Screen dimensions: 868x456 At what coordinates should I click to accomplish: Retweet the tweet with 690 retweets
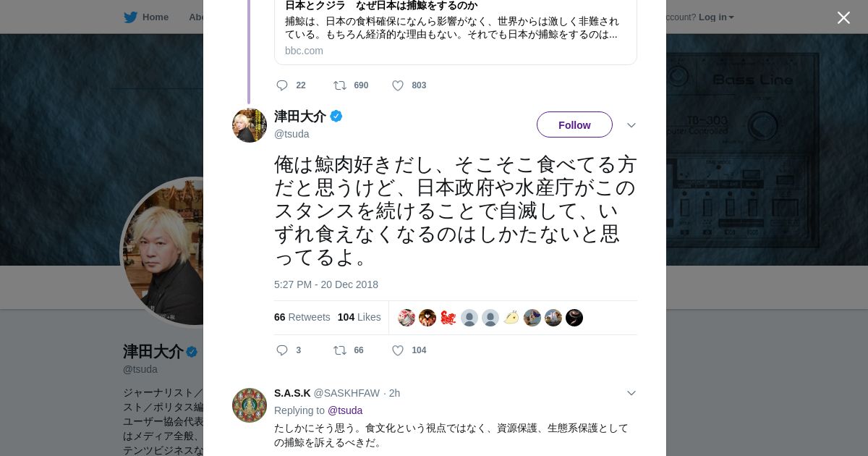(x=340, y=85)
